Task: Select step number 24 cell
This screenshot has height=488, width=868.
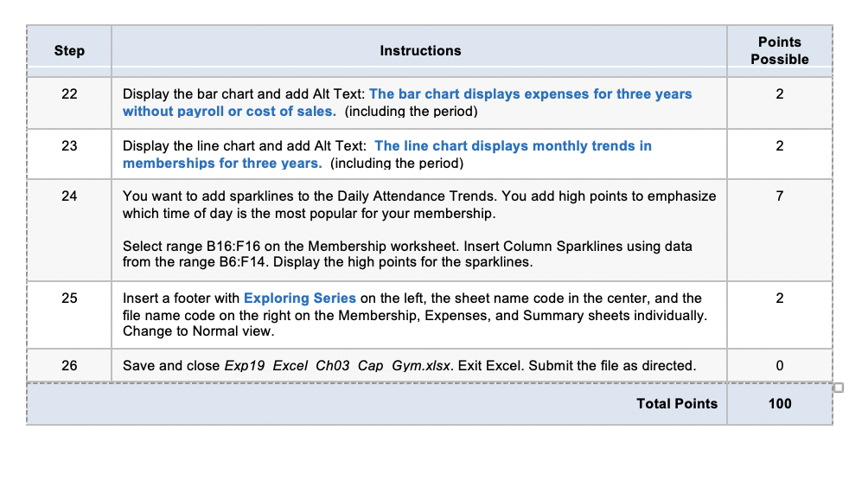Action: click(x=69, y=230)
